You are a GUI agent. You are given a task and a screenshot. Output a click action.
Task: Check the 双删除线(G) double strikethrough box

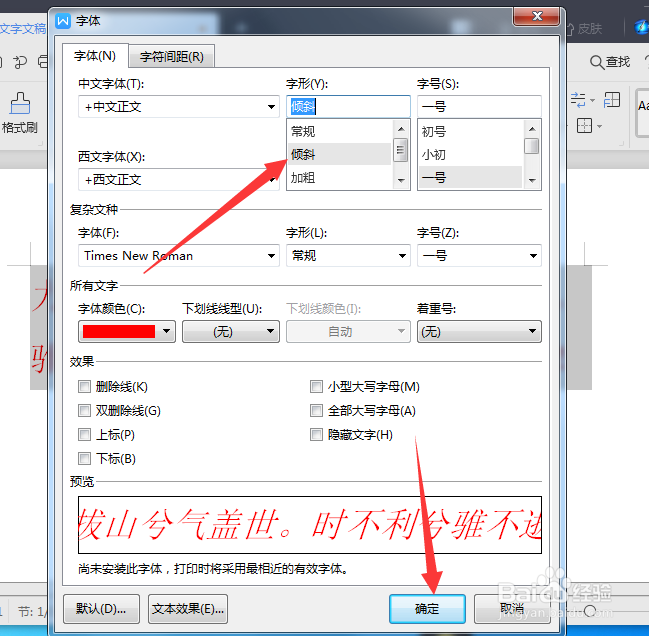point(84,411)
